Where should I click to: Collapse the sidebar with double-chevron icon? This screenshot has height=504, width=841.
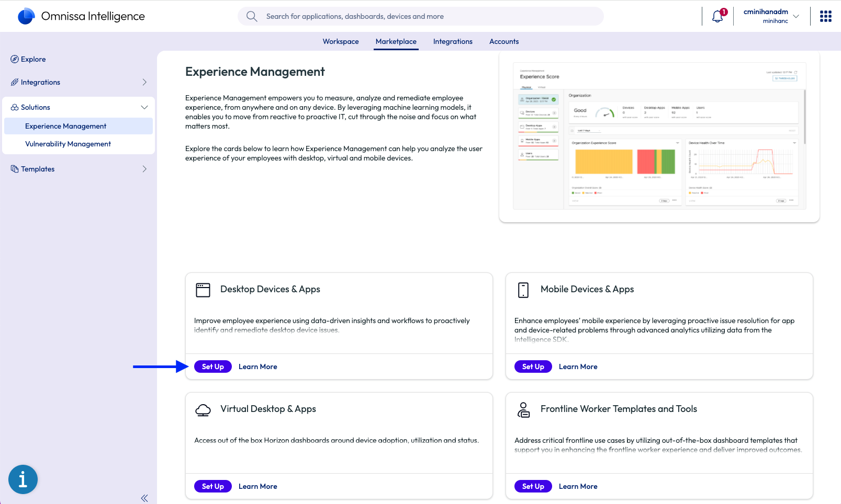[x=144, y=498]
